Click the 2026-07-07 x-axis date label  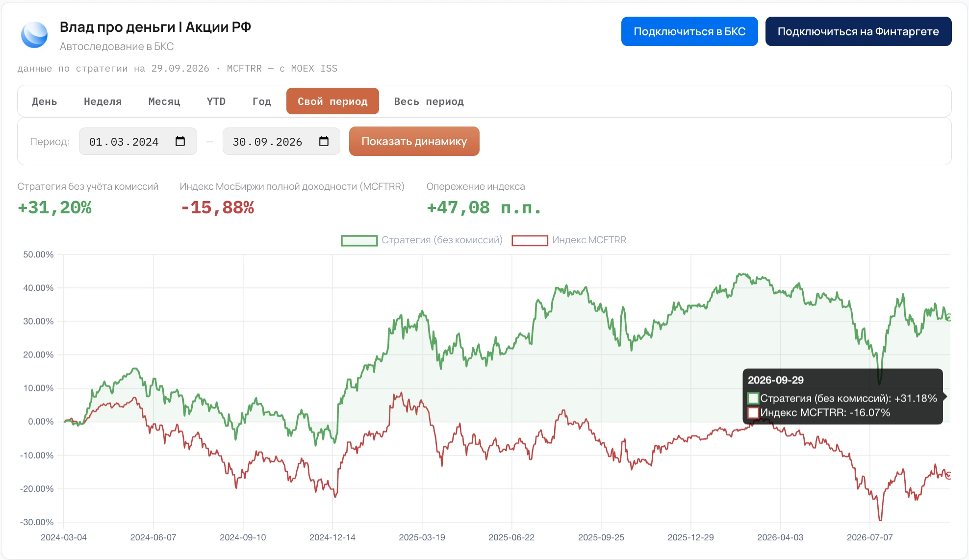click(x=870, y=537)
